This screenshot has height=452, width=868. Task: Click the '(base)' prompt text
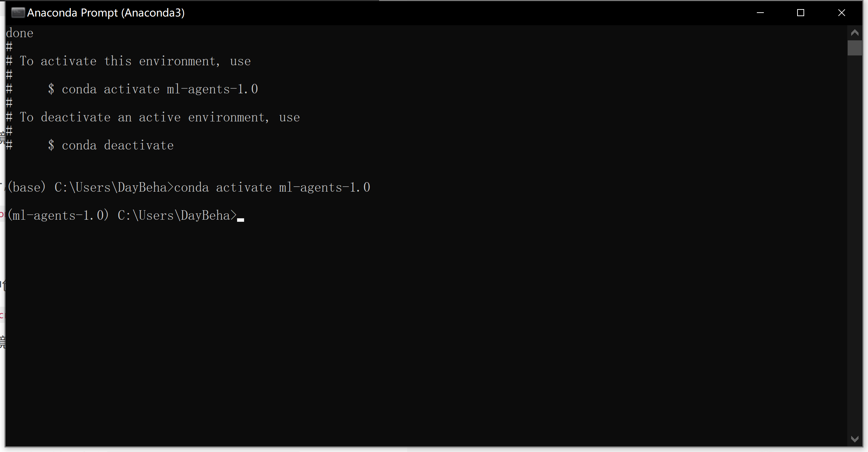point(26,187)
